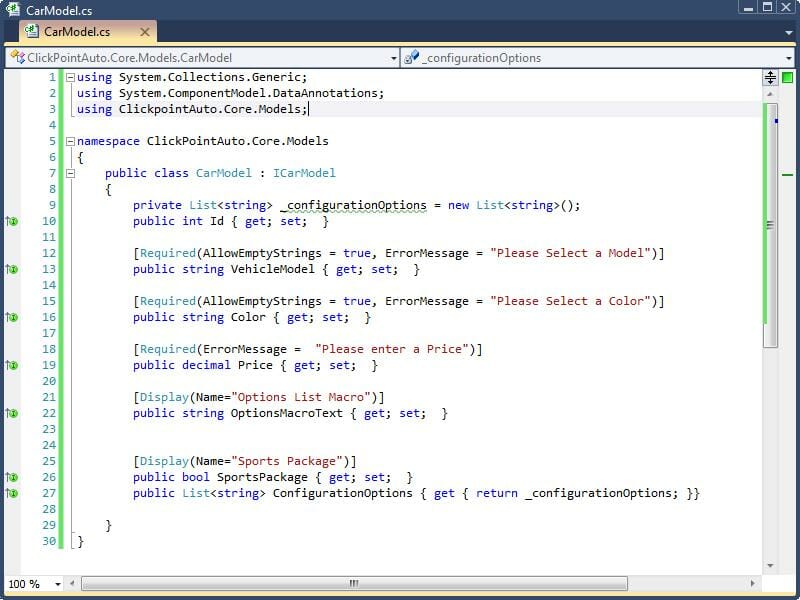This screenshot has width=800, height=600.
Task: Click the class icon in the navigation bar
Action: [x=18, y=58]
